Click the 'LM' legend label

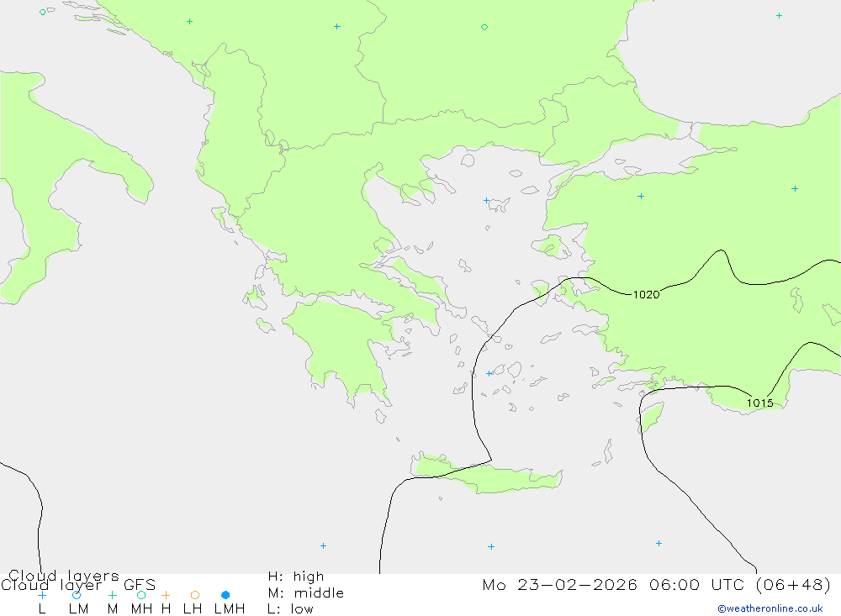[78, 609]
